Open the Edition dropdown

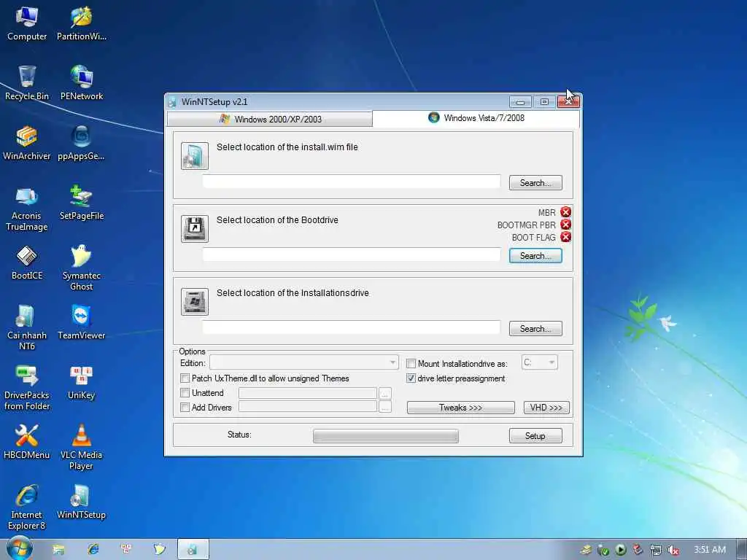click(x=304, y=362)
